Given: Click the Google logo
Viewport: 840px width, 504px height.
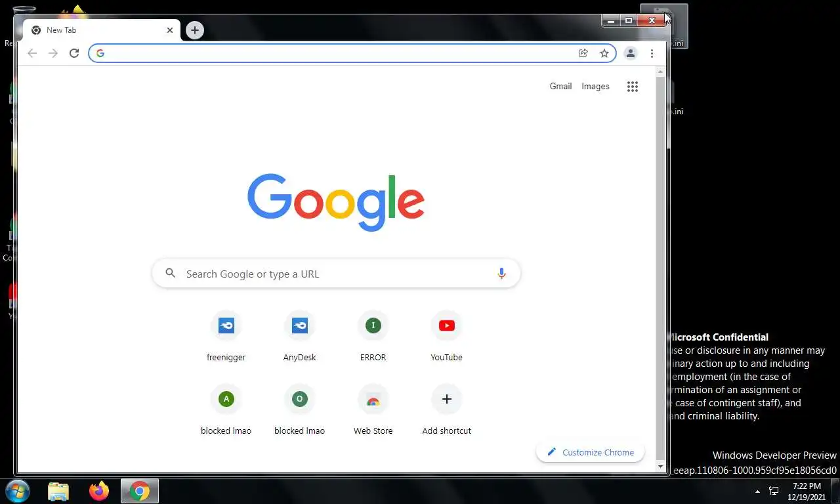Looking at the screenshot, I should [x=336, y=202].
